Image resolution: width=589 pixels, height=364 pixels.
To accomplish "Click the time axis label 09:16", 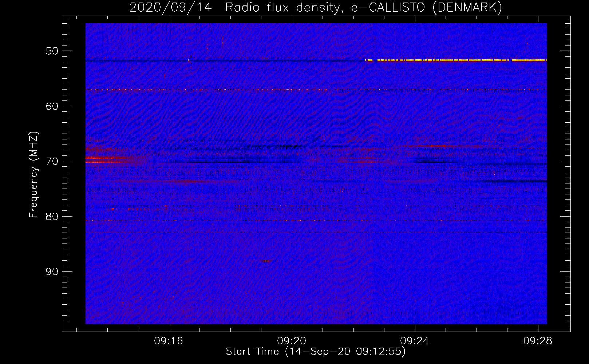I will point(169,341).
